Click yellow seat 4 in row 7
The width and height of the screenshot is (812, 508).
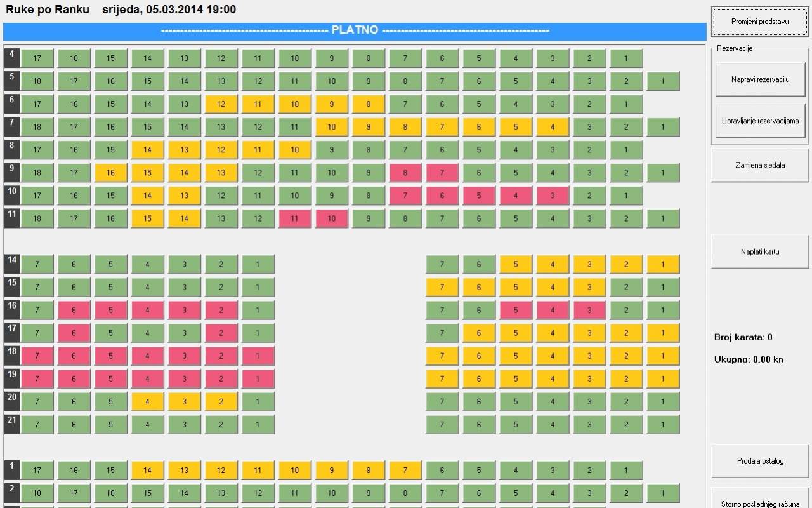553,127
